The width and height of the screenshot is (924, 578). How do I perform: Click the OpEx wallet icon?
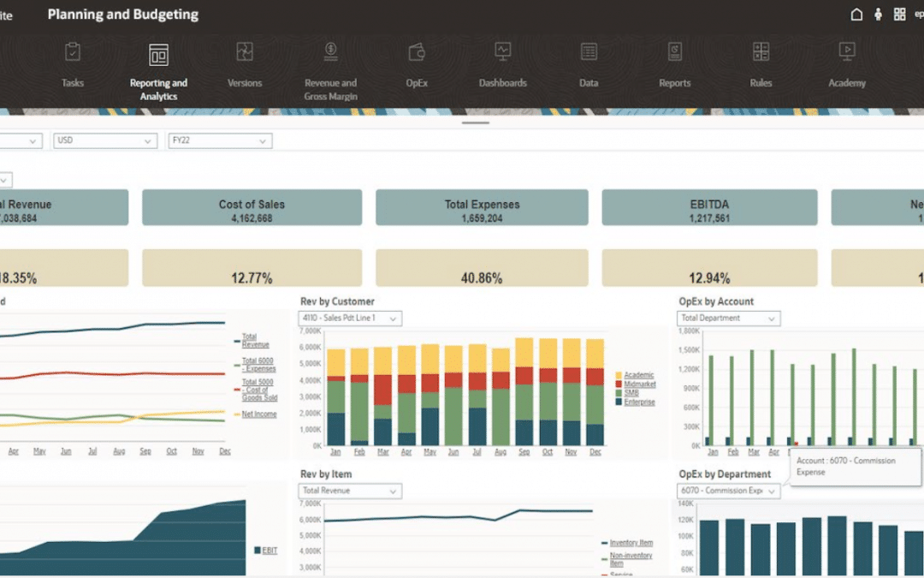pyautogui.click(x=417, y=52)
